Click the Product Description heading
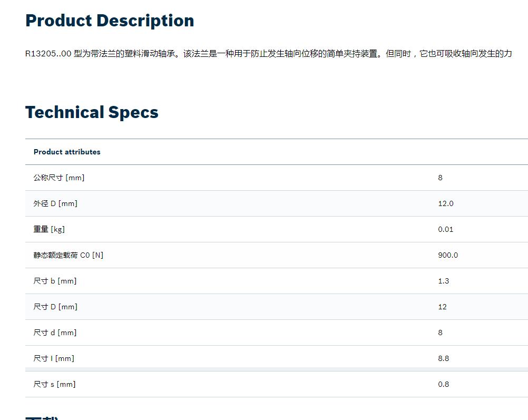Screen dimensions: 528x420 pos(110,21)
